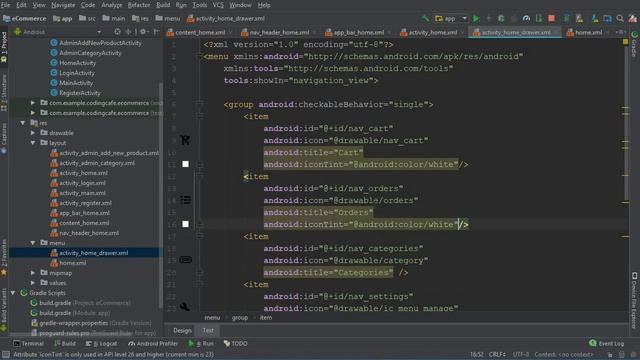Viewport: 640px width, 360px height.
Task: Hide the Project panel with header icon
Action: (156, 32)
